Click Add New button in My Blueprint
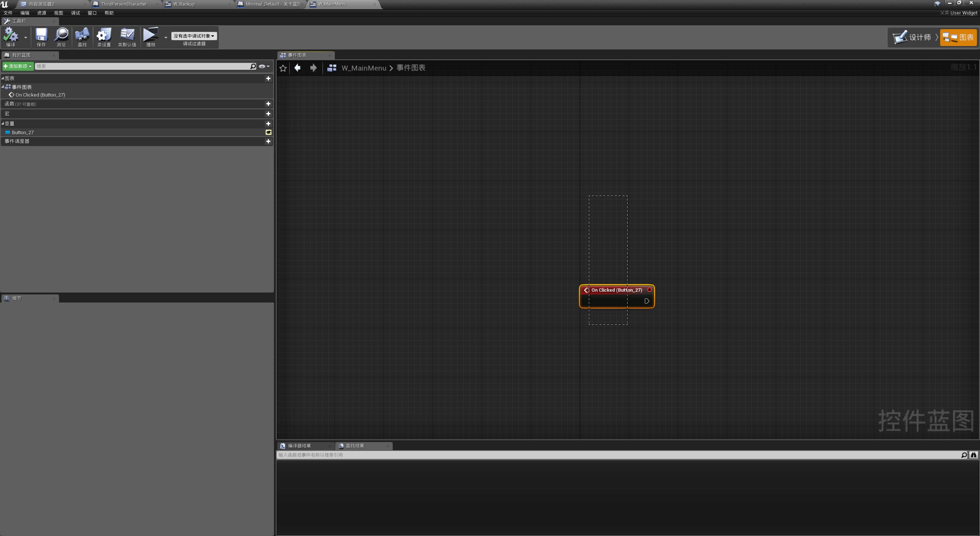980x536 pixels. pyautogui.click(x=18, y=66)
